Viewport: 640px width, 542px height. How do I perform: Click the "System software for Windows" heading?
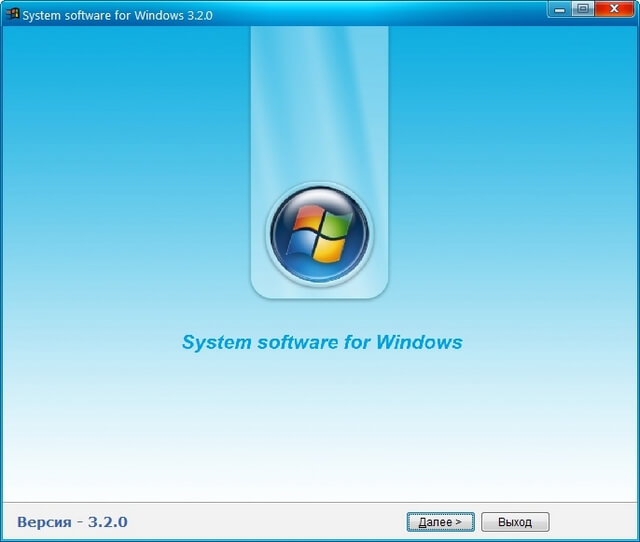321,342
